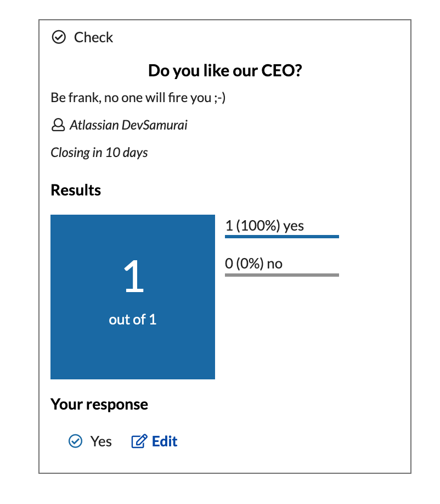440x504 pixels.
Task: Click the check circle icon beside Check
Action: (x=58, y=37)
